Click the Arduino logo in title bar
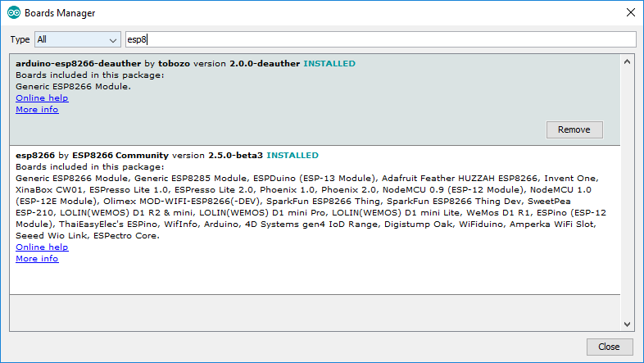Viewport: 644px width, 363px height. click(12, 13)
